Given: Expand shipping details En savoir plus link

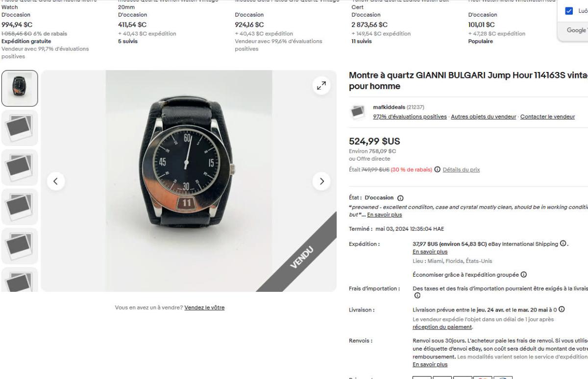Looking at the screenshot, I should point(430,251).
